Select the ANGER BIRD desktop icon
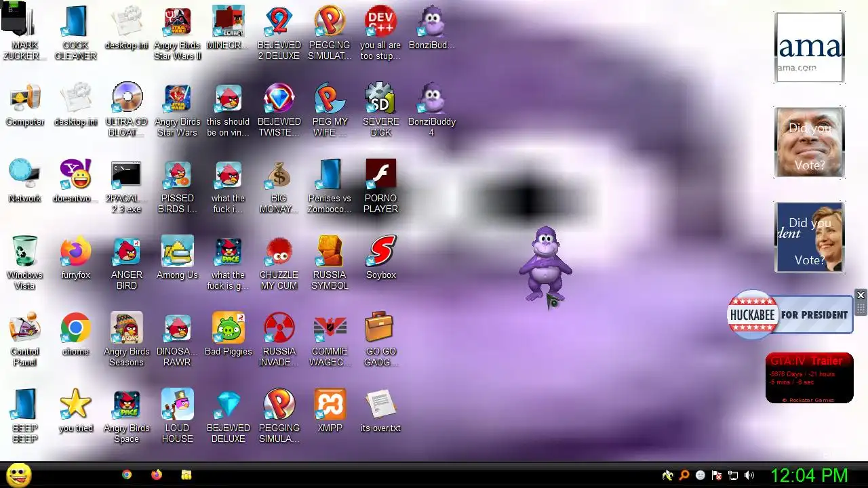868x488 pixels. pyautogui.click(x=127, y=262)
